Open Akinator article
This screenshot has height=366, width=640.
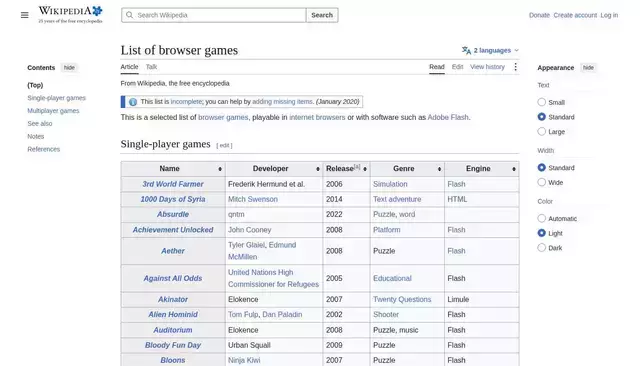pyautogui.click(x=173, y=299)
